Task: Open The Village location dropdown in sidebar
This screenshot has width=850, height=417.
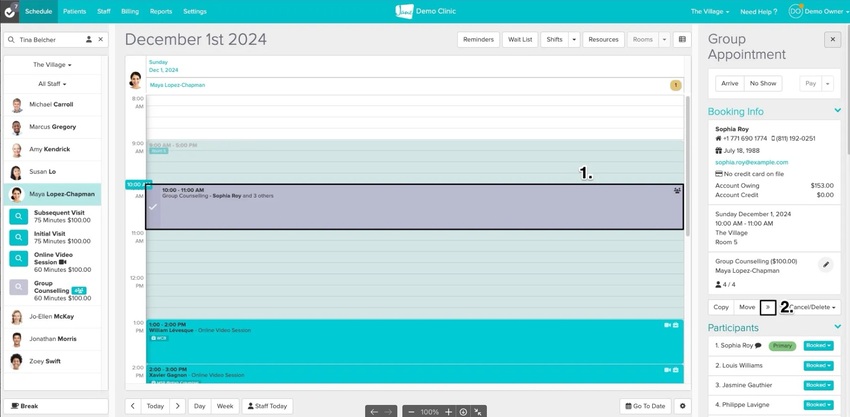Action: point(52,65)
